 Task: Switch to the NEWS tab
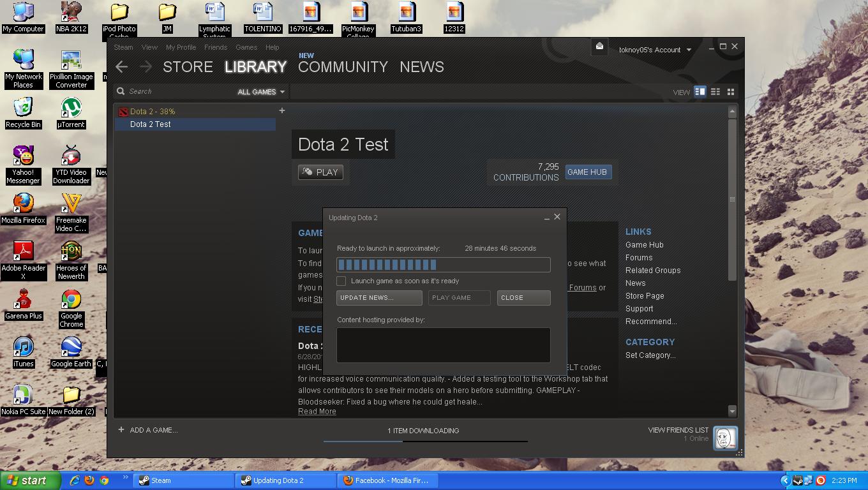pos(422,67)
